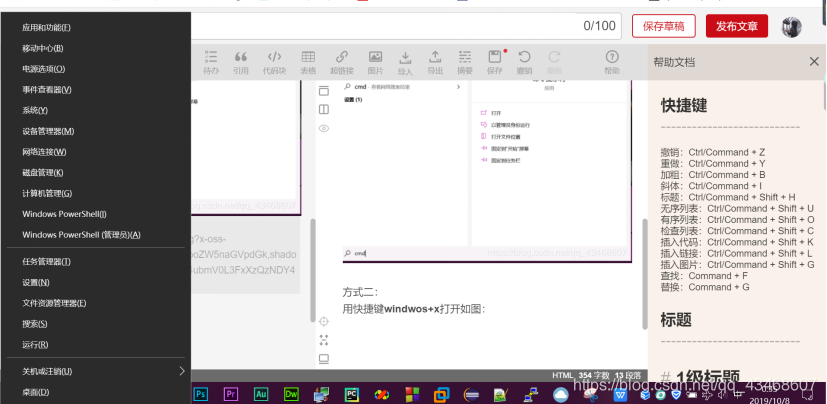Click the laptop icon in editor gutter
This screenshot has height=404, width=827.
coord(324,359)
